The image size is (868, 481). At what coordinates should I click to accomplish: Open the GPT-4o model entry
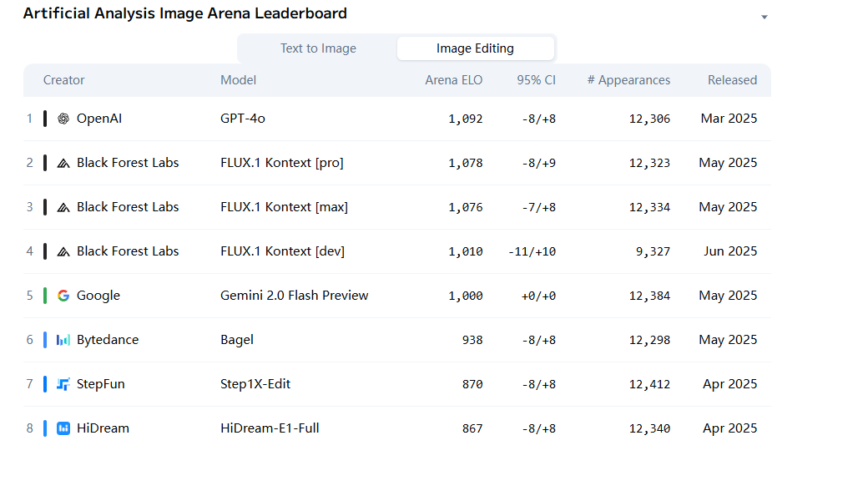[243, 119]
